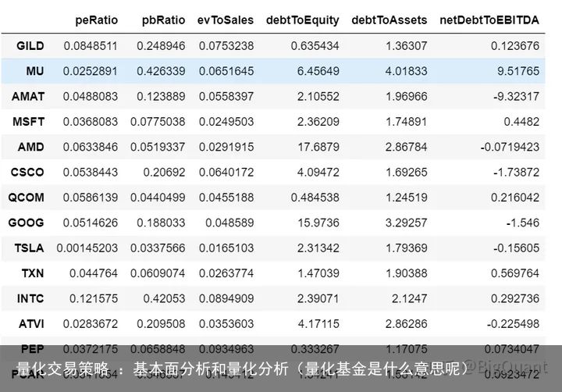Image resolution: width=562 pixels, height=392 pixels.
Task: Select the AMAT row label
Action: pos(28,97)
